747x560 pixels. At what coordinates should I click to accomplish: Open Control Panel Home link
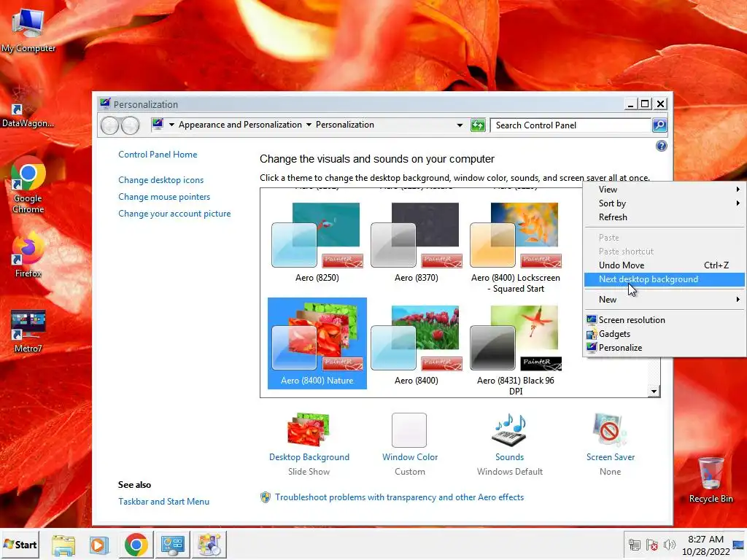(x=158, y=155)
